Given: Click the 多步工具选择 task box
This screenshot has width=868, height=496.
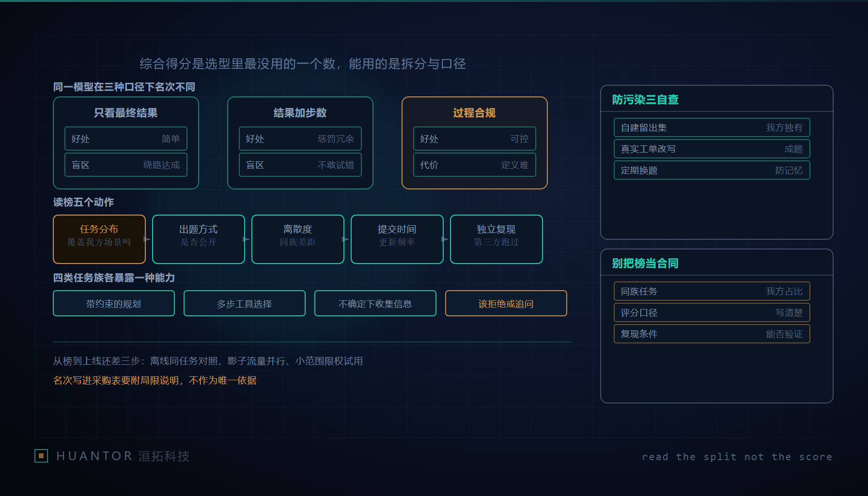Looking at the screenshot, I should point(245,303).
